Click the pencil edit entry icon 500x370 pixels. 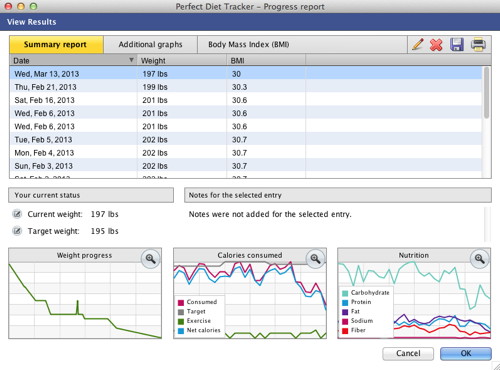[418, 44]
